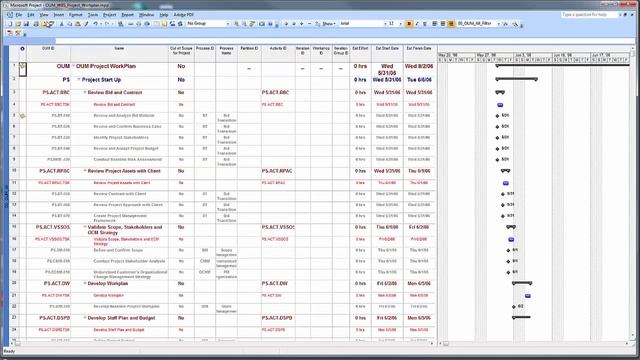Click the Paste icon

point(78,24)
